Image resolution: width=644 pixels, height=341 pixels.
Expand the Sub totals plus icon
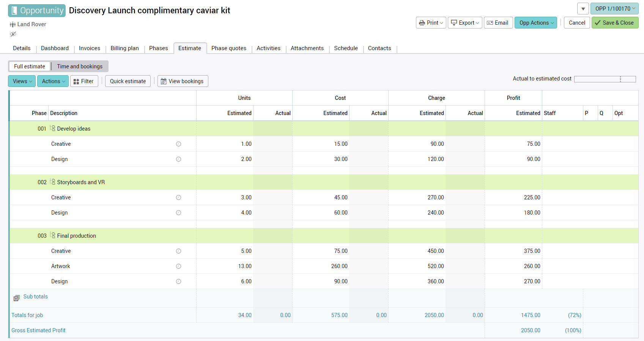17,298
